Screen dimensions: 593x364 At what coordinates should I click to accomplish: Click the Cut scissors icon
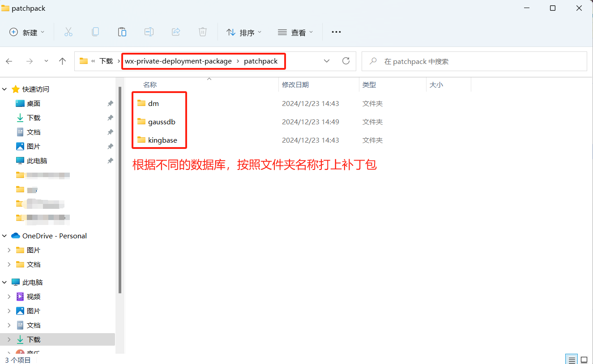68,32
